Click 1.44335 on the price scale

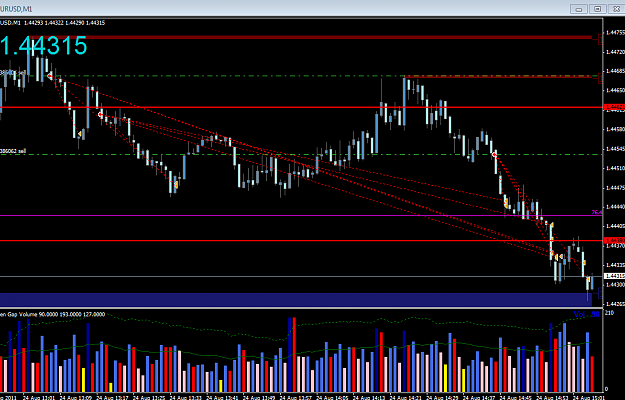[x=615, y=265]
